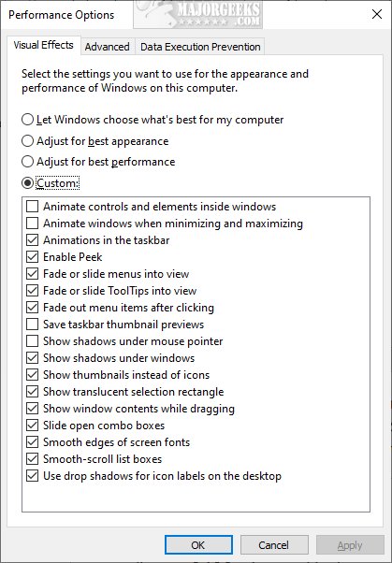
Task: Turn off Smooth edges of screen fonts
Action: point(33,442)
